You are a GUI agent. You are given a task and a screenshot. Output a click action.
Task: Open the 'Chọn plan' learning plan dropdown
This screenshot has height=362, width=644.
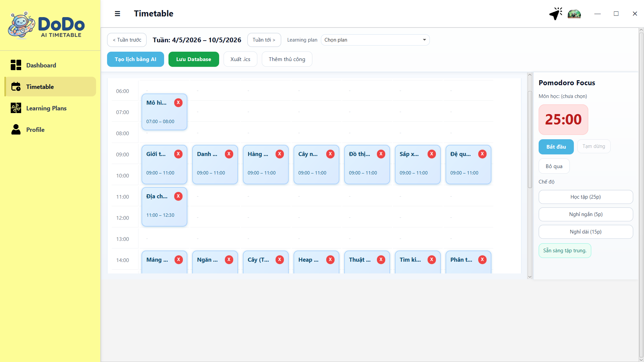tap(375, 40)
